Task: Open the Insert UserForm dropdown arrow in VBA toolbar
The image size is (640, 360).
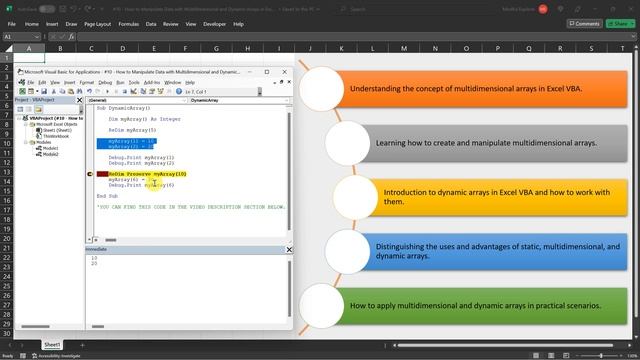Action: click(x=37, y=91)
